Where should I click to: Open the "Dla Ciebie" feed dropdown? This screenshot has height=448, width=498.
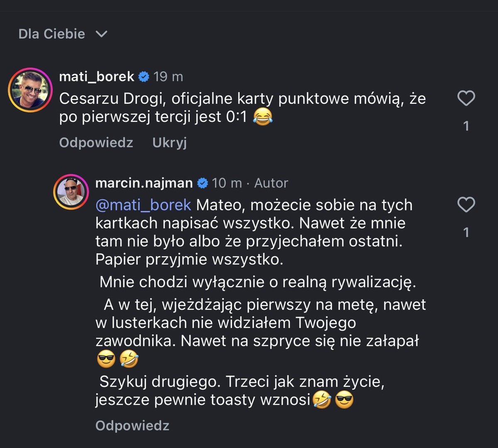(x=51, y=34)
